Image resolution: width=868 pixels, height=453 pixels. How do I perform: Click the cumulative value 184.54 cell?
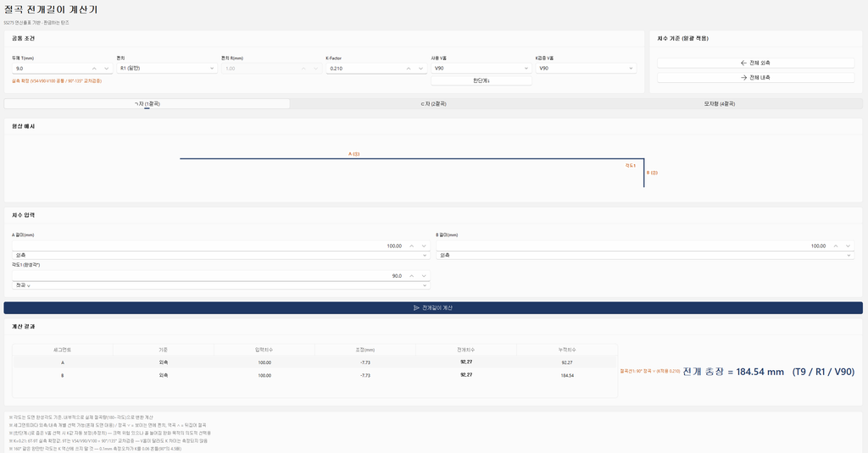pos(567,376)
